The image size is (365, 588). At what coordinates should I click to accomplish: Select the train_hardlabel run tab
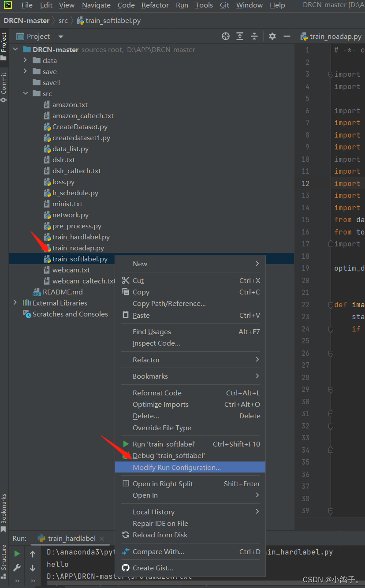coord(72,538)
